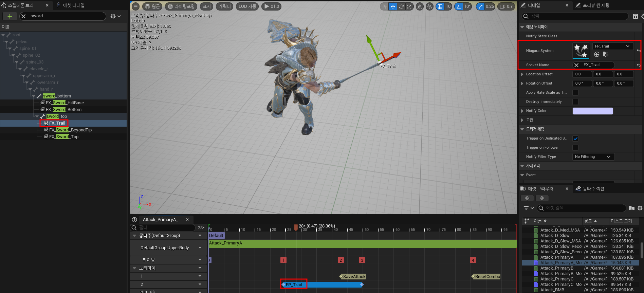Screen dimensions: 644x293
Task: Open Notify Filter Type dropdown
Action: (x=593, y=157)
